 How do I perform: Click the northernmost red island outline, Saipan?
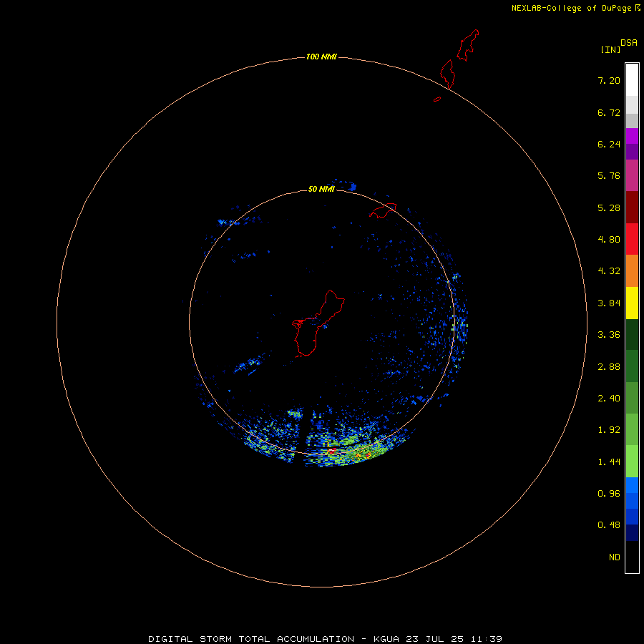[x=468, y=45]
